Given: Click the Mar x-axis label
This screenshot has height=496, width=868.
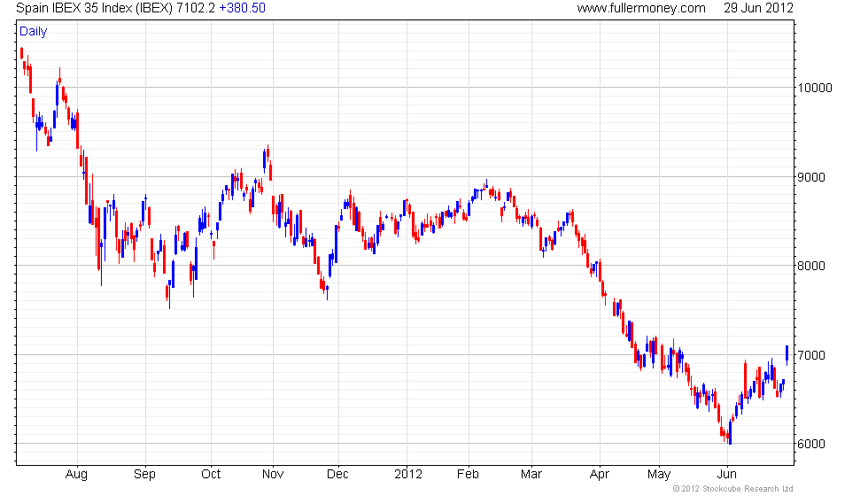Looking at the screenshot, I should (531, 475).
